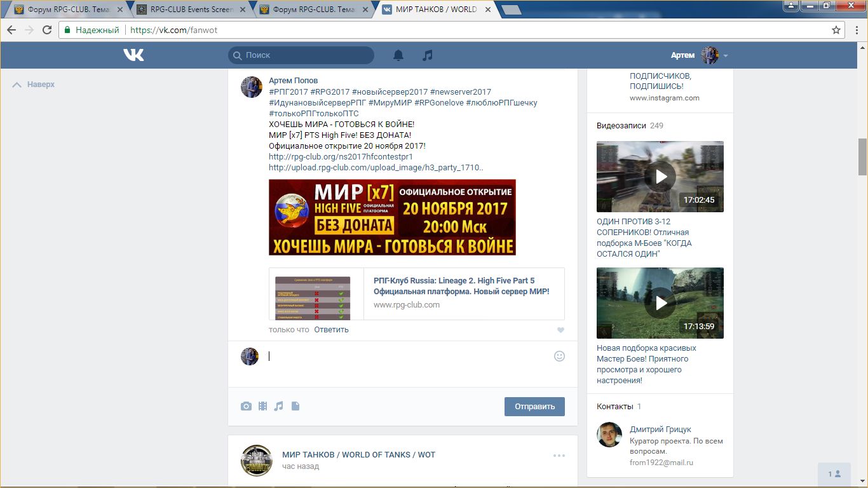Viewport: 868px width, 488px height.
Task: Click the from1922@mail.ru email
Action: [661, 463]
